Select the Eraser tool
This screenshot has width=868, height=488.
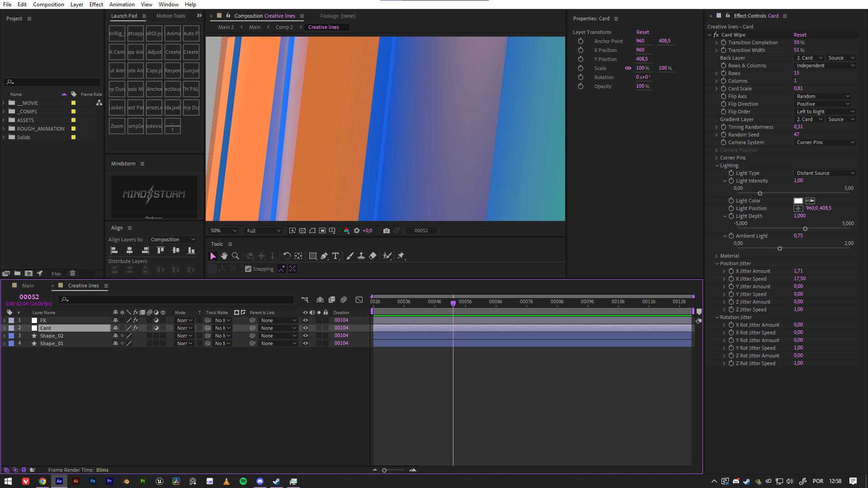tap(373, 256)
